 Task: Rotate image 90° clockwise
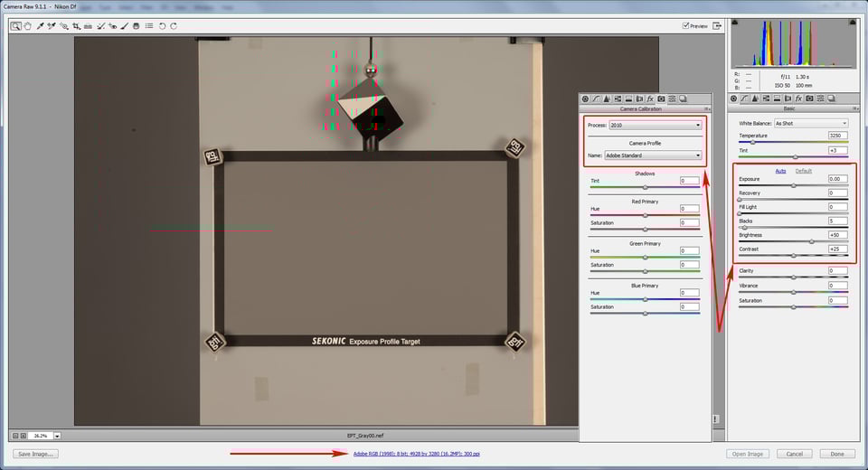pyautogui.click(x=174, y=26)
